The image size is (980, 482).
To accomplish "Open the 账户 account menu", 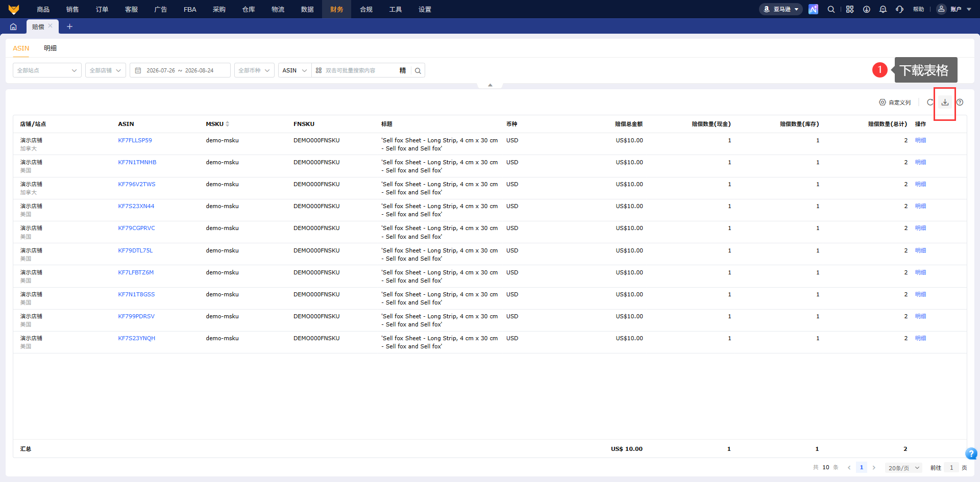I will 954,9.
